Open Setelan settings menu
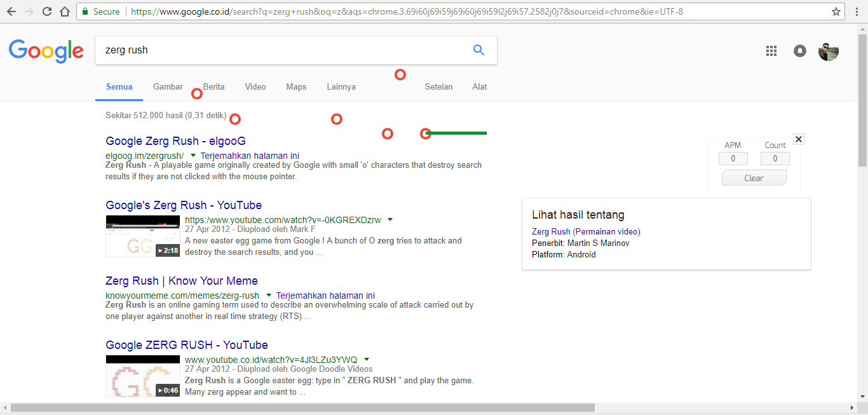868x415 pixels. (438, 87)
